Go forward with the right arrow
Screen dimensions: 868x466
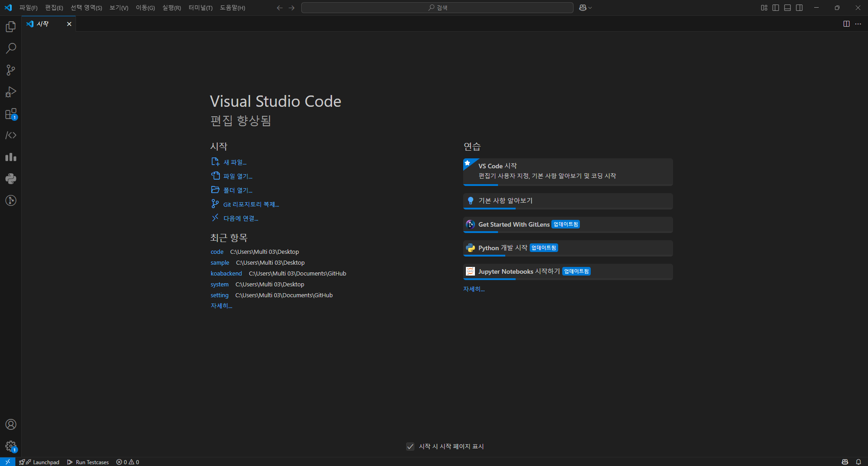pos(292,8)
